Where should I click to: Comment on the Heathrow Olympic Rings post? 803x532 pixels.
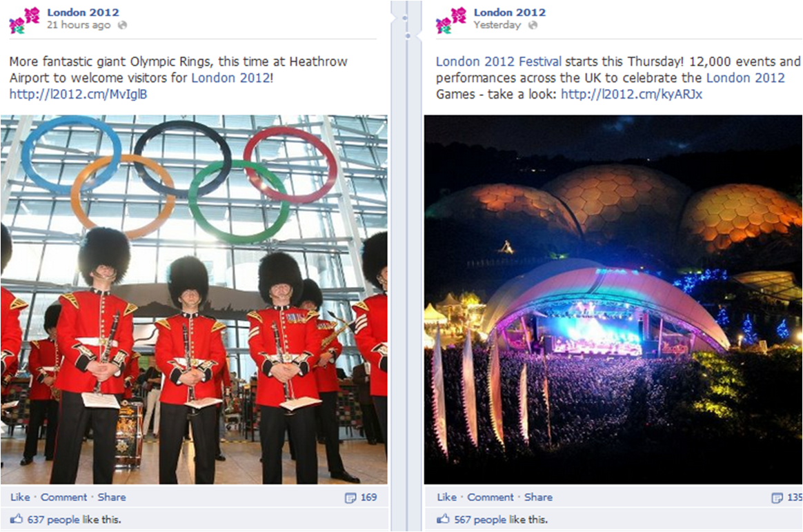click(x=64, y=497)
